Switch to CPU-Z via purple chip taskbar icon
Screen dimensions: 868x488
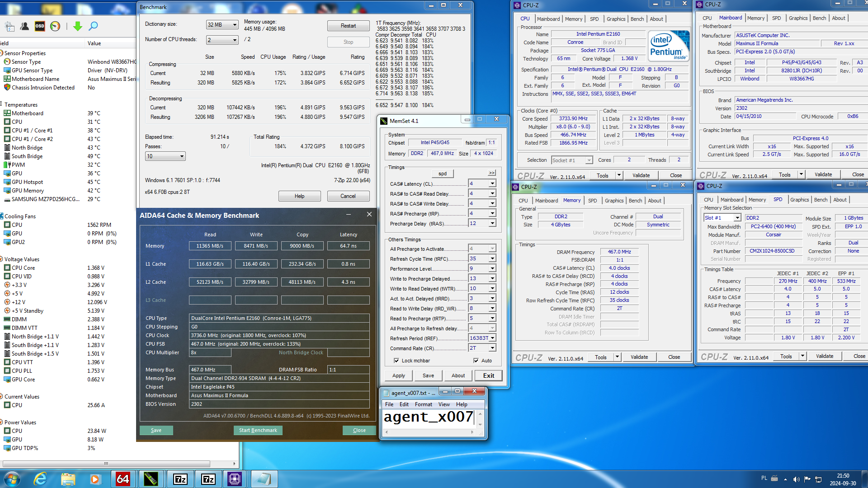tap(235, 479)
